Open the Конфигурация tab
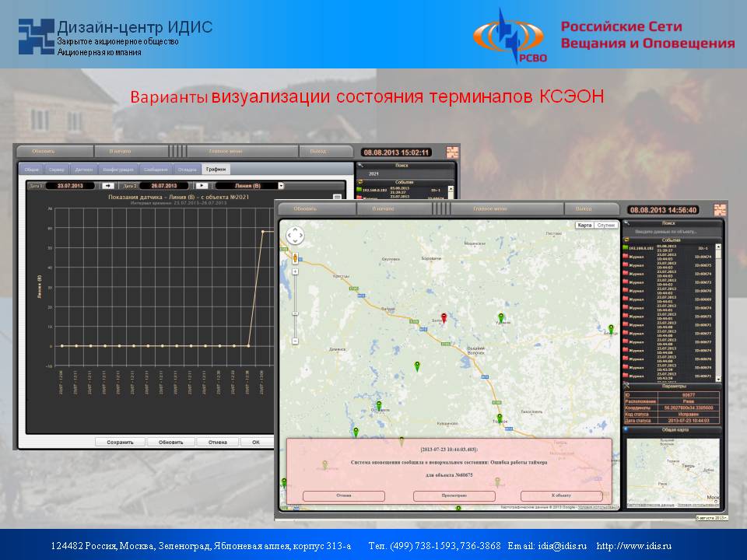Image resolution: width=747 pixels, height=560 pixels. pos(118,170)
